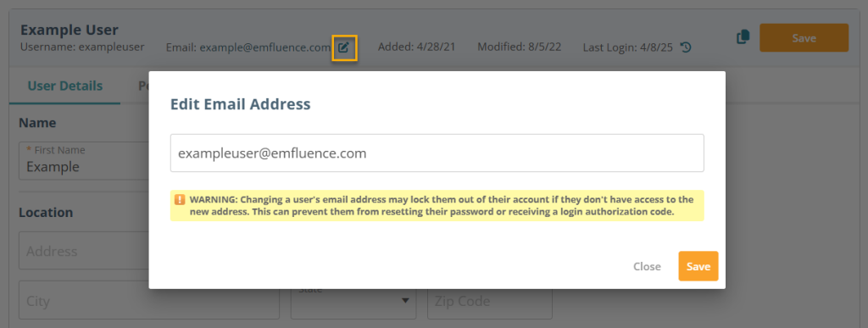This screenshot has width=868, height=328.
Task: Click the duplicate user copy icon
Action: coord(743,37)
